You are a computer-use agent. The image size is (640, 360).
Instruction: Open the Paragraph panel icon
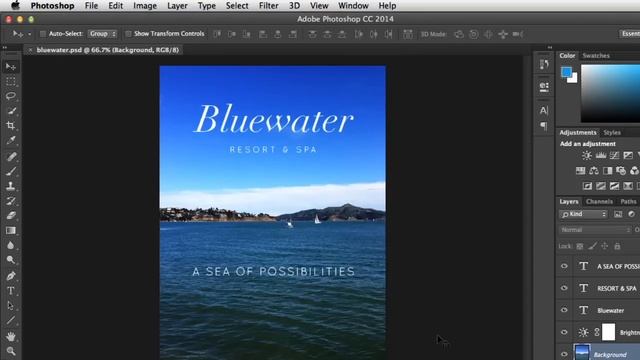(544, 126)
